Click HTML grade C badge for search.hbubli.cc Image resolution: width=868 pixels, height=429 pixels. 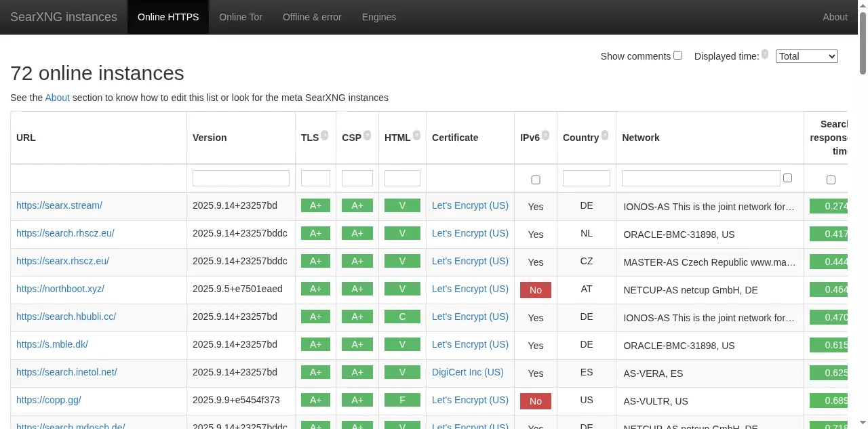(402, 317)
